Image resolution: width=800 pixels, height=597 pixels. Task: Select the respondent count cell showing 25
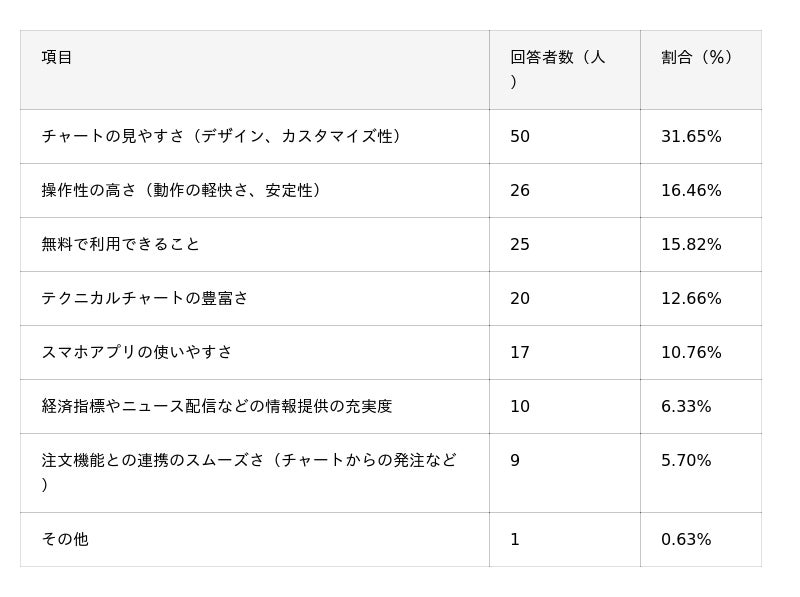point(520,245)
